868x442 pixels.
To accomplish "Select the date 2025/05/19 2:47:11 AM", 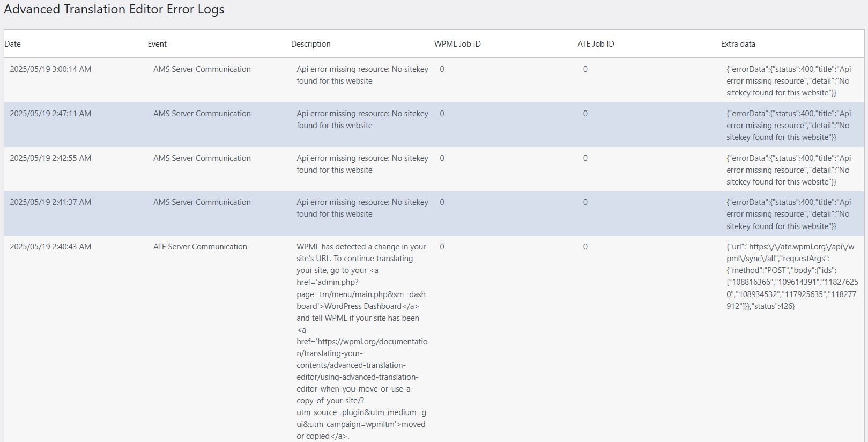I will (50, 114).
